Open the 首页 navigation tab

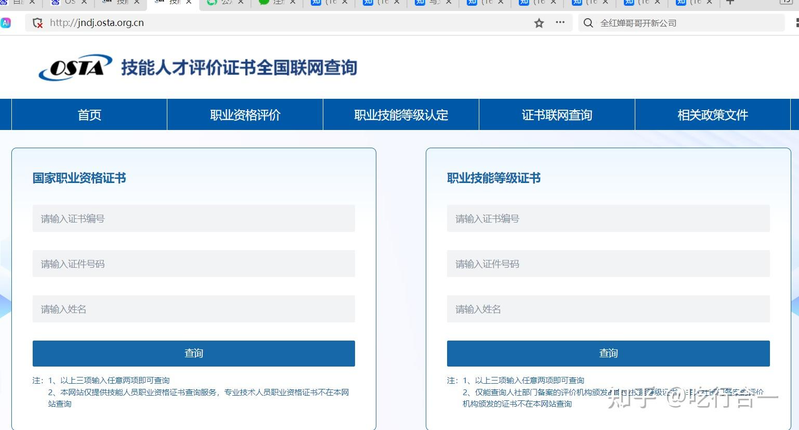pyautogui.click(x=89, y=115)
